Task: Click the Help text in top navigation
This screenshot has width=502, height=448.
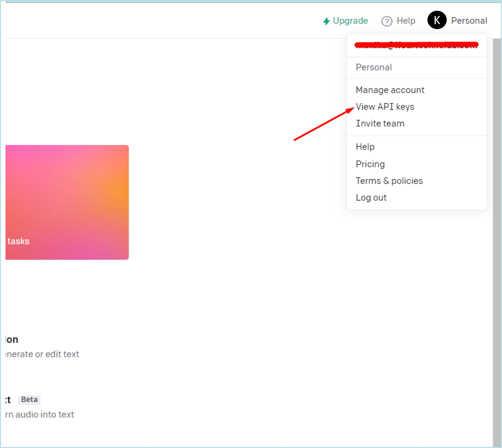Action: click(406, 21)
